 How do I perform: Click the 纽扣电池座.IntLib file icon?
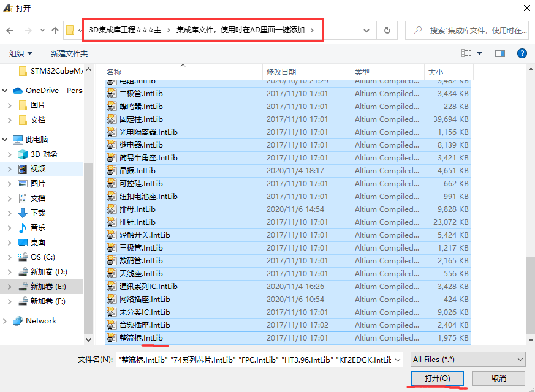112,197
